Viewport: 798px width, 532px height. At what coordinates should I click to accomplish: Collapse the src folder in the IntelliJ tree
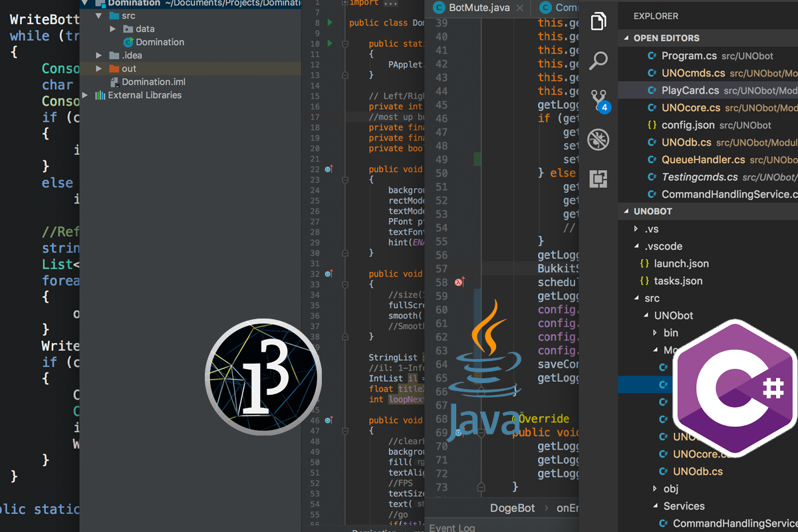click(x=98, y=15)
